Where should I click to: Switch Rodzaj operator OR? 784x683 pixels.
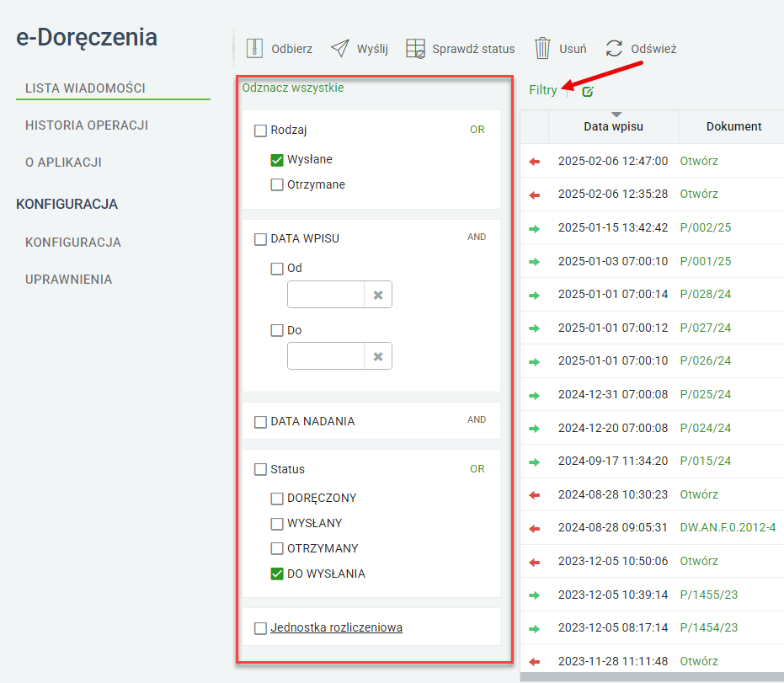tap(477, 130)
